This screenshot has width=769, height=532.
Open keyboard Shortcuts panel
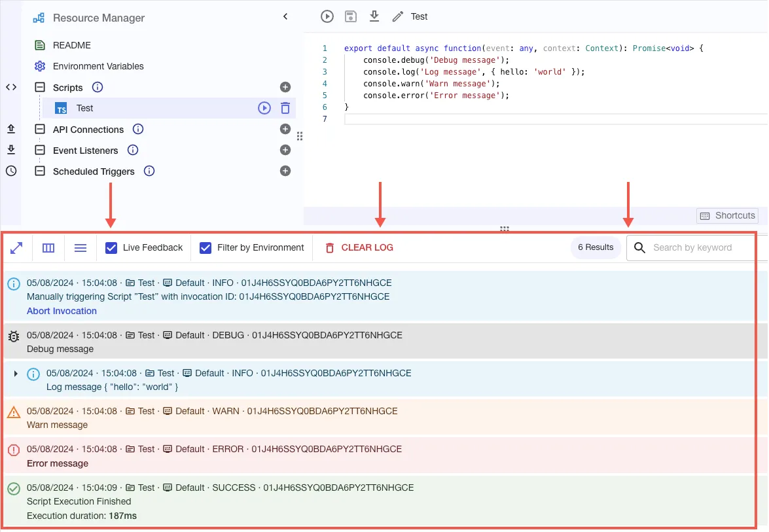coord(727,216)
